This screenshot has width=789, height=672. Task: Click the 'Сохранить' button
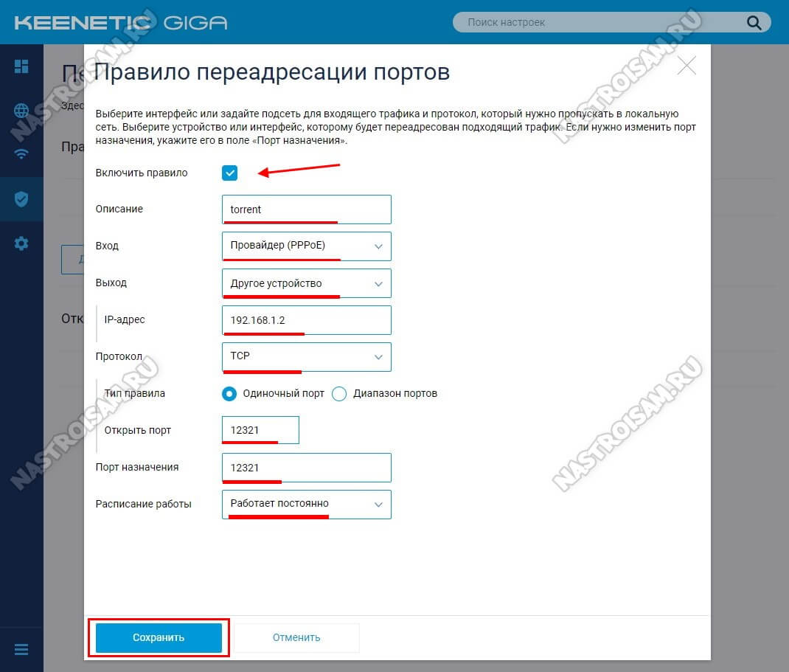pos(159,638)
